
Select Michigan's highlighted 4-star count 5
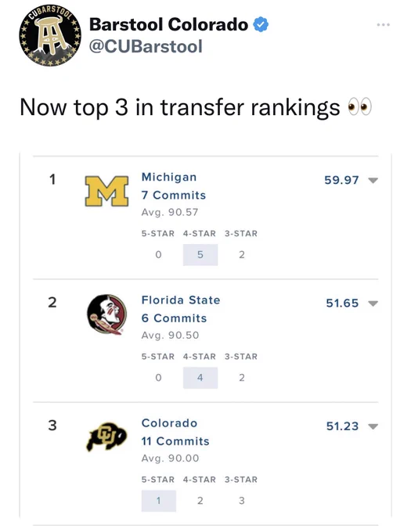pos(200,254)
